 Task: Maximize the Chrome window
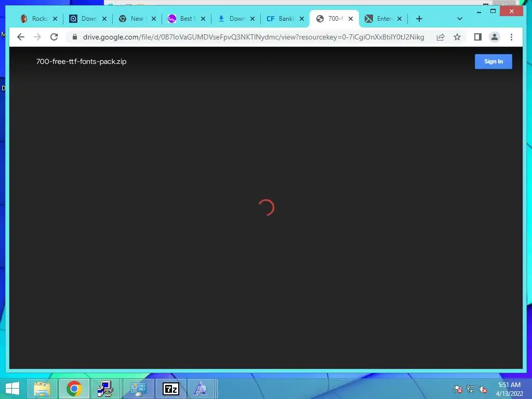point(493,11)
